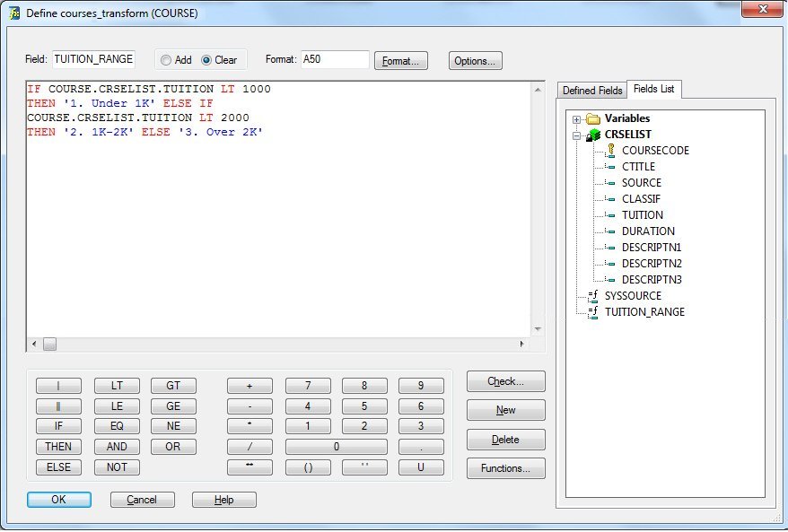Screen dimensions: 788x532
Task: Insert the LT operator
Action: pyautogui.click(x=117, y=385)
